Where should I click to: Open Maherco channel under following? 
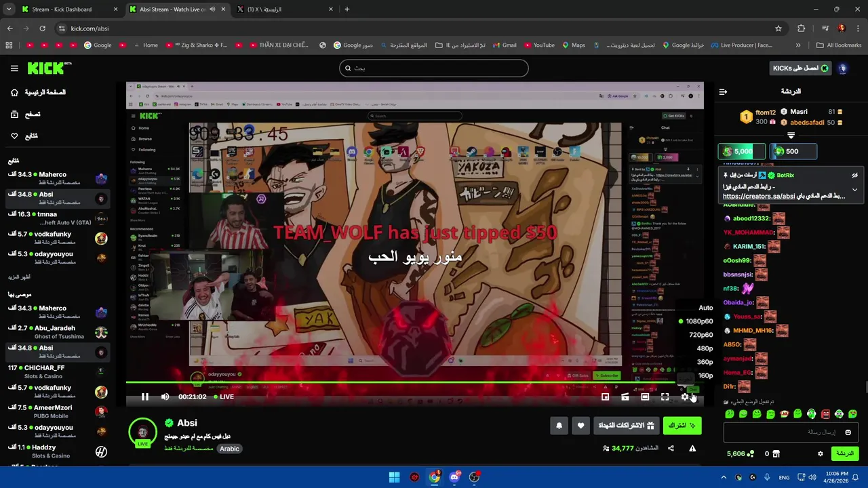[x=58, y=178]
